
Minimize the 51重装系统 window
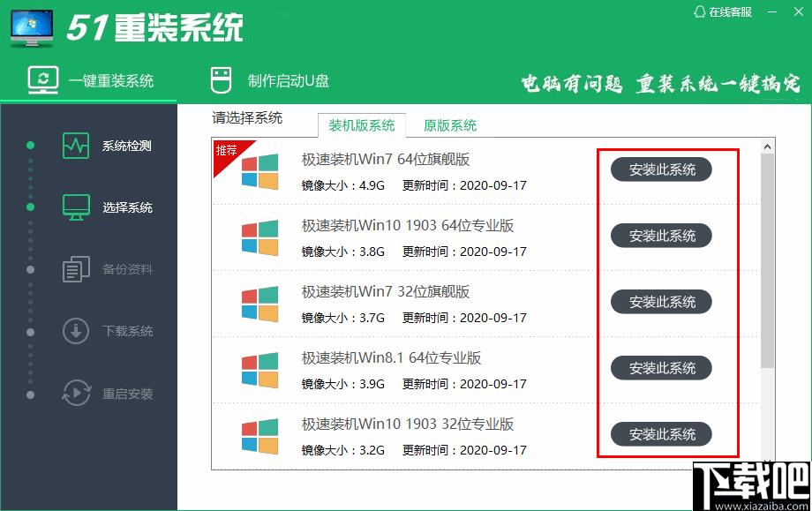pos(772,11)
